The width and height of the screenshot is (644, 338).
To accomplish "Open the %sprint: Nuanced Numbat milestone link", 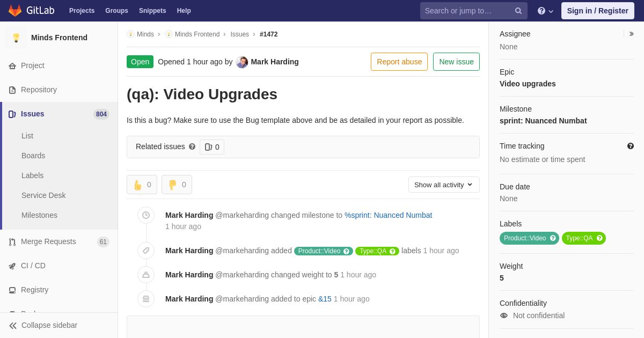I will [388, 215].
